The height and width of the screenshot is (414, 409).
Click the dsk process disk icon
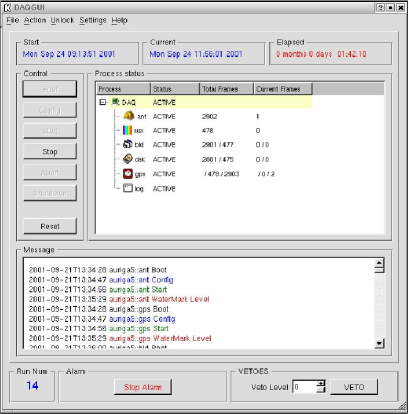(128, 159)
